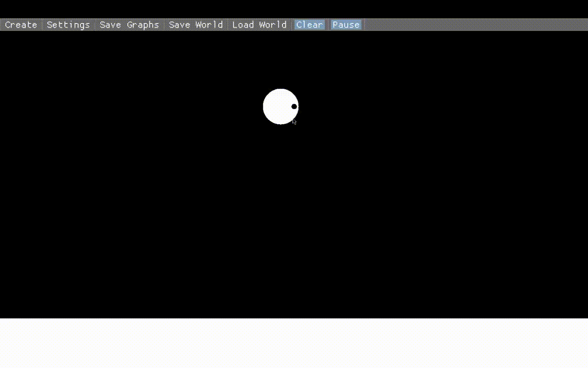The width and height of the screenshot is (588, 368).
Task: Pause the physics simulation
Action: click(346, 25)
